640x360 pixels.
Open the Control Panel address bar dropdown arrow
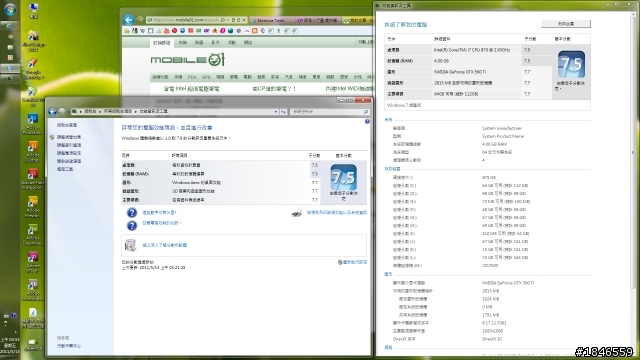coord(276,111)
